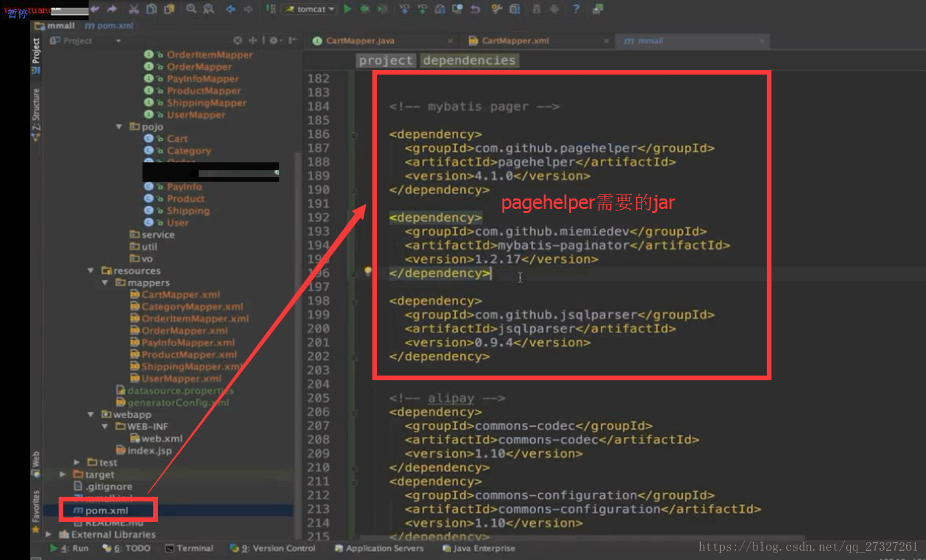
Task: Switch to the mmall pom editor tab
Action: point(692,41)
